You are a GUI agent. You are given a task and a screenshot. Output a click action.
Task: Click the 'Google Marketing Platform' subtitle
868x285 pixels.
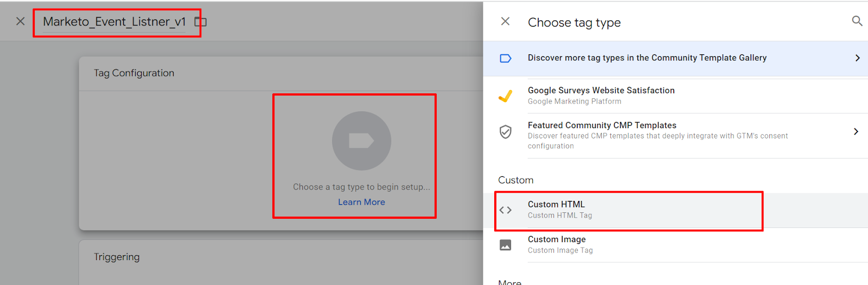pos(575,102)
